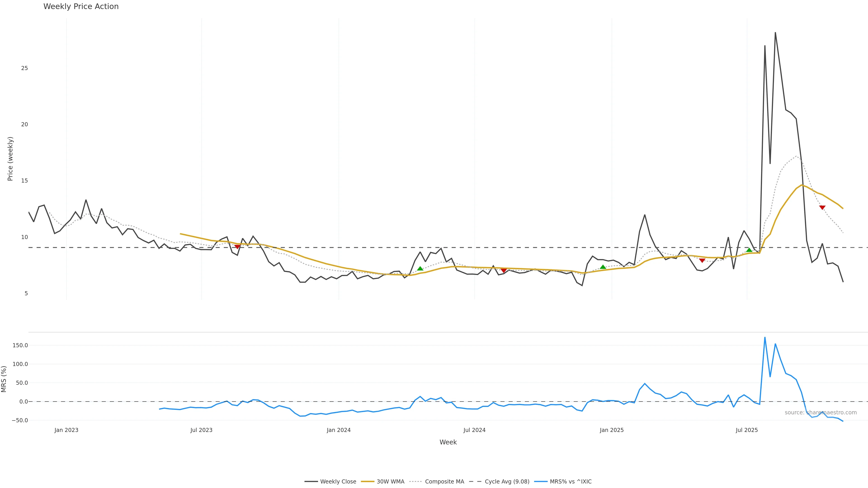Click the last red down-triangle marker in late 2025
This screenshot has width=868, height=488.
(822, 207)
